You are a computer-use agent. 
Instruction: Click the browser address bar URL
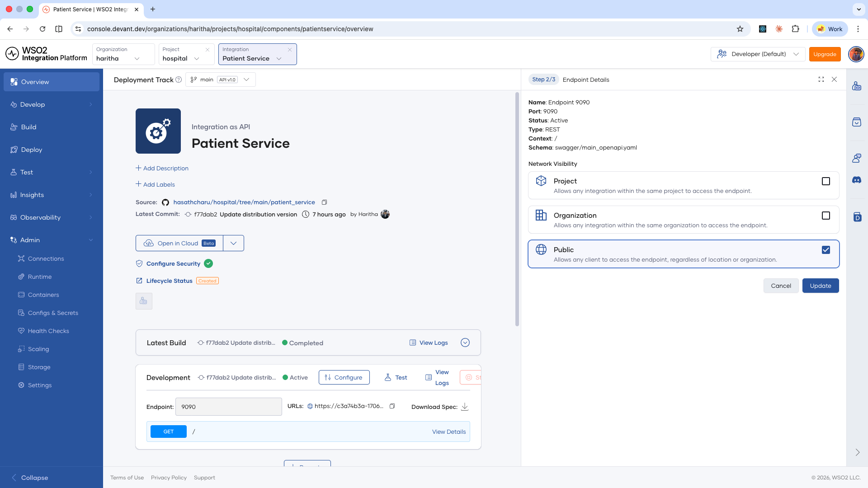[230, 29]
